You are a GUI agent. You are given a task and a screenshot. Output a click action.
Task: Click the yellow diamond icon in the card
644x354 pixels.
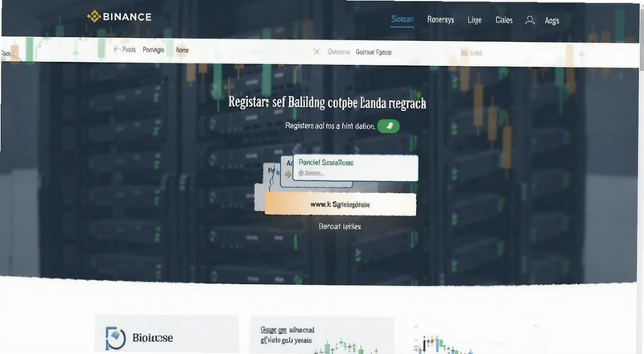coord(288,175)
